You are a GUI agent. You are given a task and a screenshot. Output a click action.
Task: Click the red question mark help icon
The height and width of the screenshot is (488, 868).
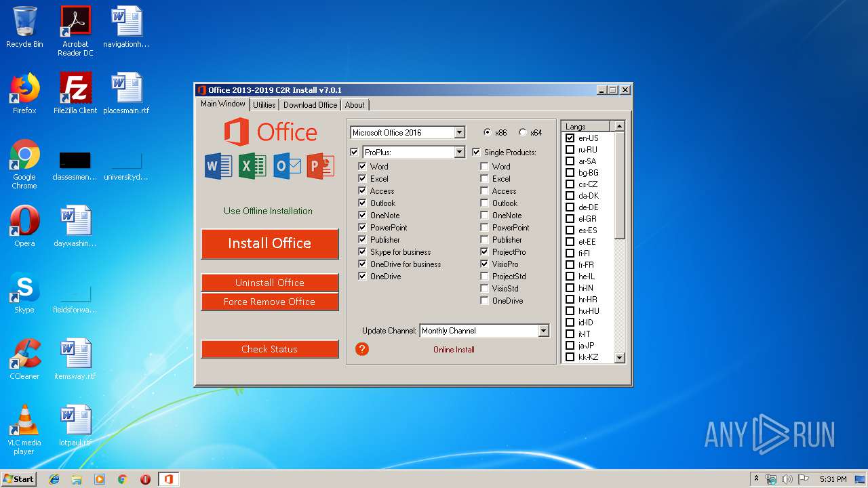point(362,349)
